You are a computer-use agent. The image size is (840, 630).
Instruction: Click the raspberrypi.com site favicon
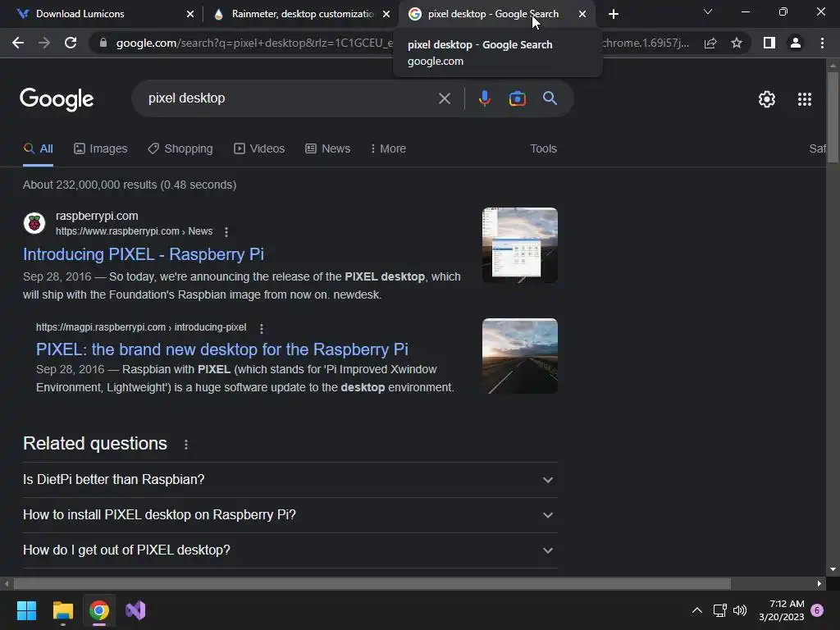(x=34, y=223)
